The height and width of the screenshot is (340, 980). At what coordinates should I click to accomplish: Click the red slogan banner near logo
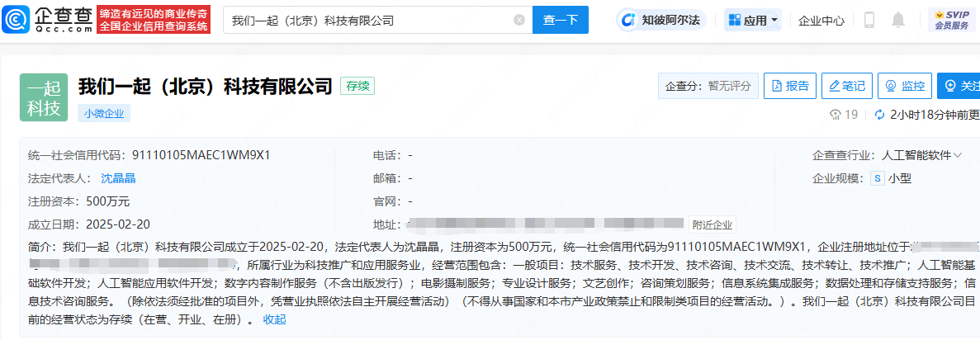pos(154,20)
